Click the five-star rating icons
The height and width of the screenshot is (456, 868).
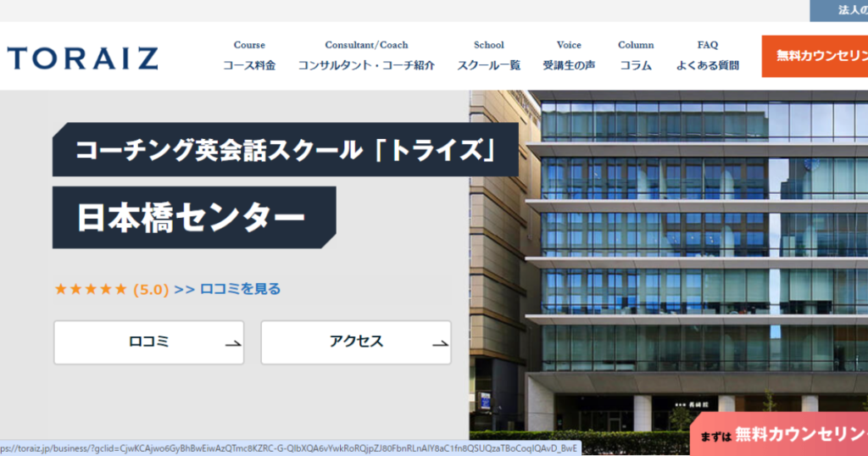click(x=91, y=289)
